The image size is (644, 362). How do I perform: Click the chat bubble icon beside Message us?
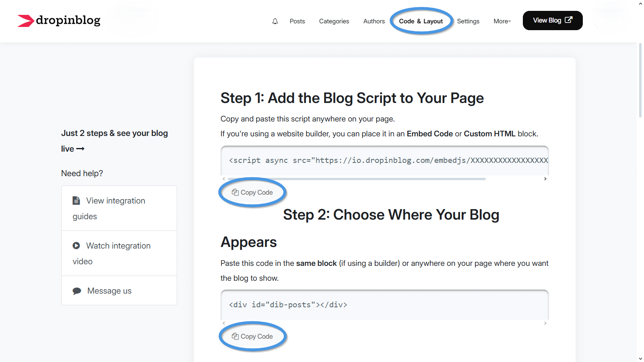click(77, 291)
